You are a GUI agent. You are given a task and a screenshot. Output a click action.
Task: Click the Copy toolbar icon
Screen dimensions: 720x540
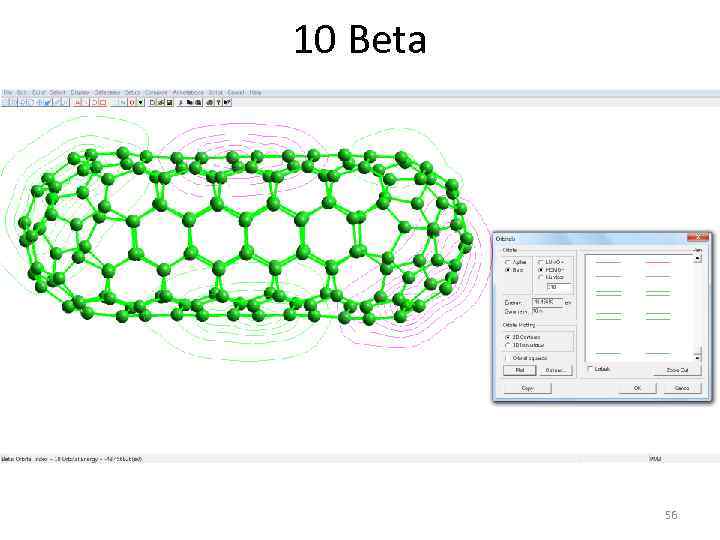[189, 102]
